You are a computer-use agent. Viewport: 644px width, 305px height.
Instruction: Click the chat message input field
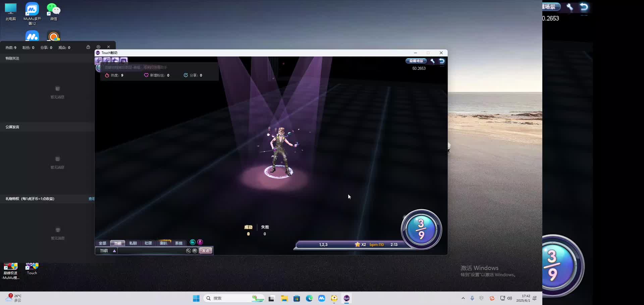coord(152,251)
